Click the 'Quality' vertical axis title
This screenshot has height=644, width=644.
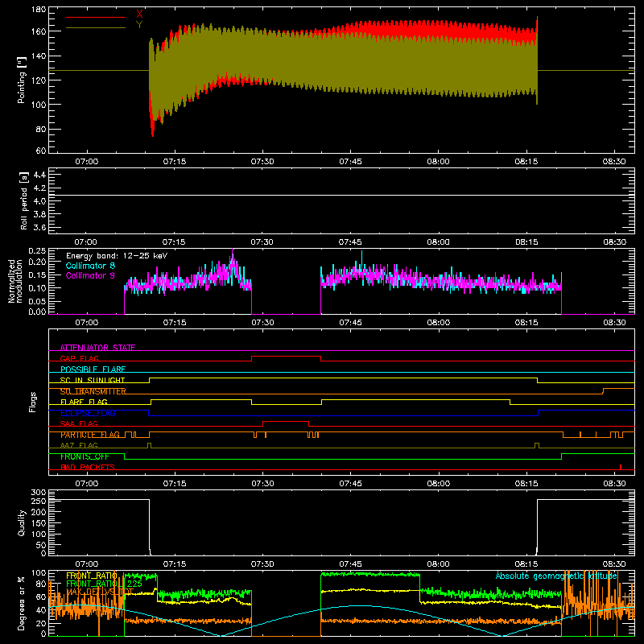pyautogui.click(x=22, y=522)
